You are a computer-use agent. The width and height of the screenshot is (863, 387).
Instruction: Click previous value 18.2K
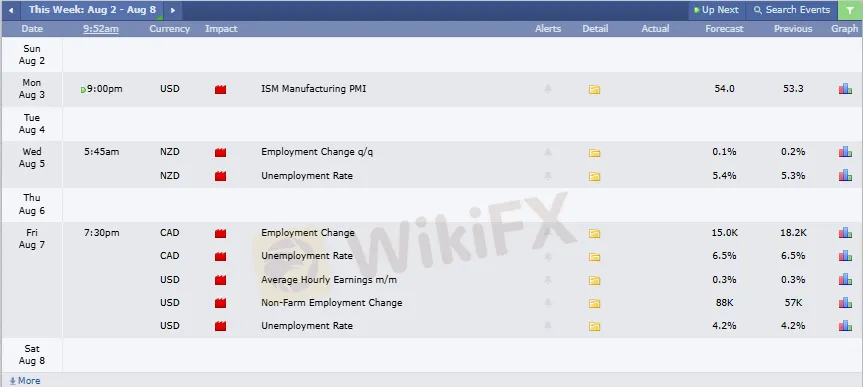click(x=793, y=233)
